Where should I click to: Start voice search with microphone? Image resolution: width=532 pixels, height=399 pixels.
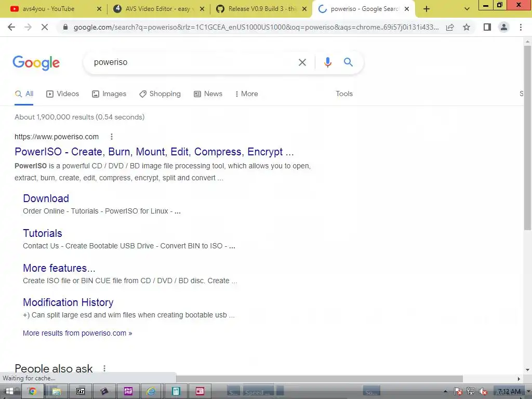point(327,62)
